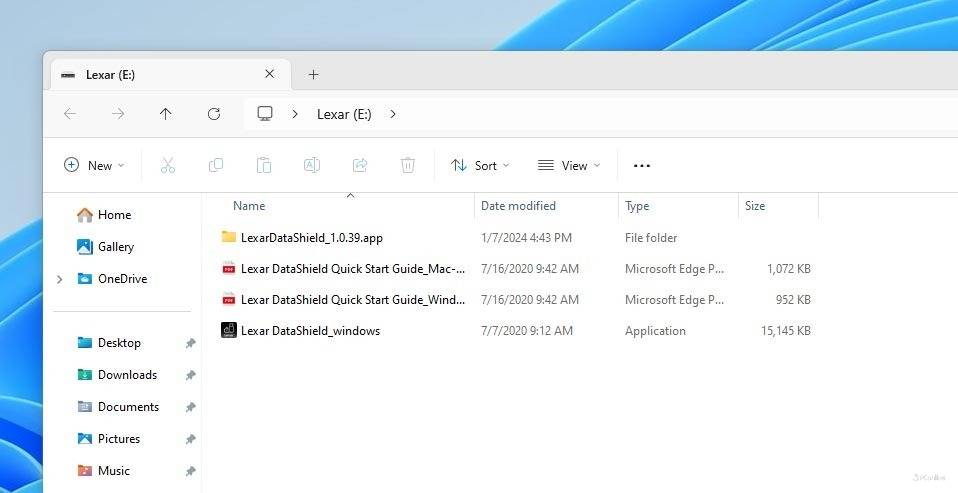Click the Rename icon in toolbar
958x493 pixels.
click(312, 165)
